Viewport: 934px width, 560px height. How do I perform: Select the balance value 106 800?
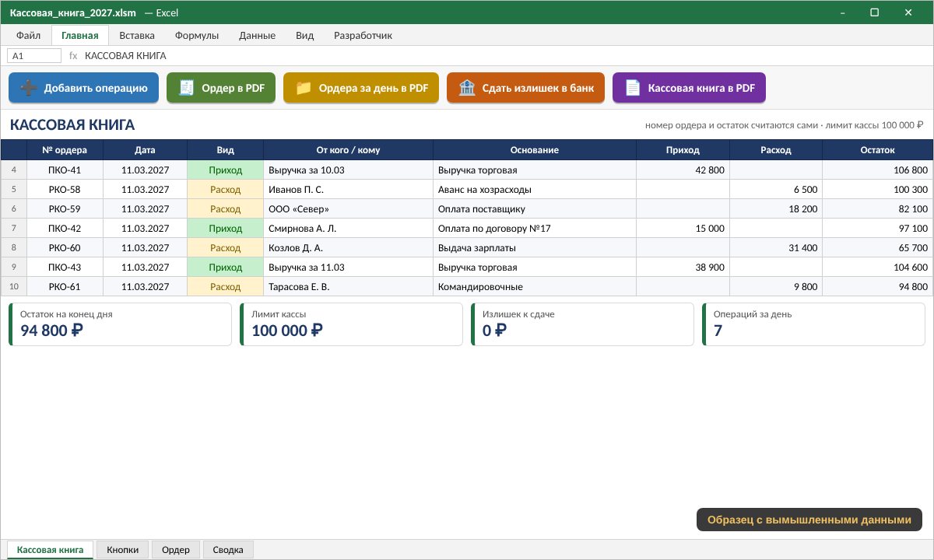pyautogui.click(x=878, y=170)
